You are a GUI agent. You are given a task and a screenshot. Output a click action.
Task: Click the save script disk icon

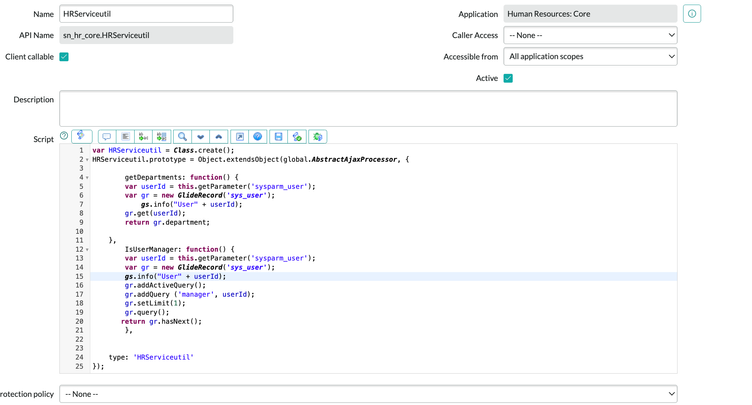[x=279, y=137]
